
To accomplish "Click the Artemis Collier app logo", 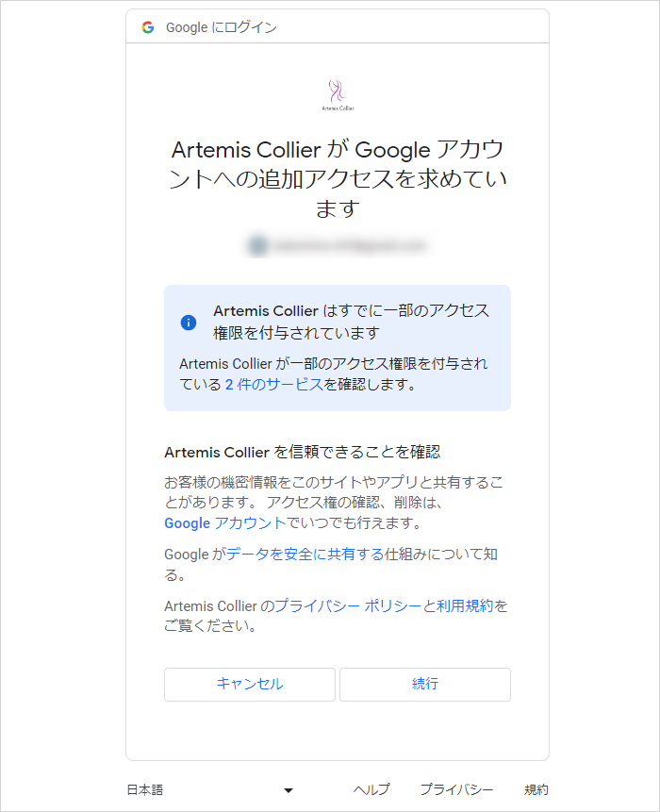I will tap(338, 95).
